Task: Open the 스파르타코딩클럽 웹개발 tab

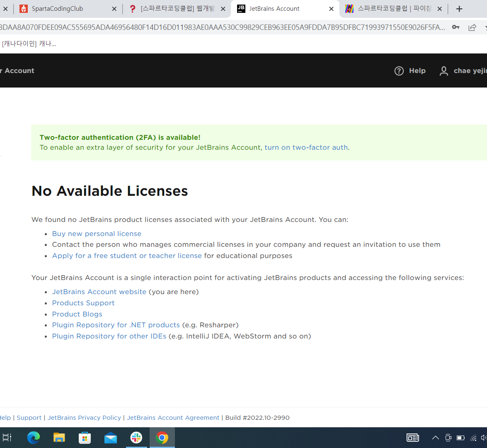Action: coord(177,9)
